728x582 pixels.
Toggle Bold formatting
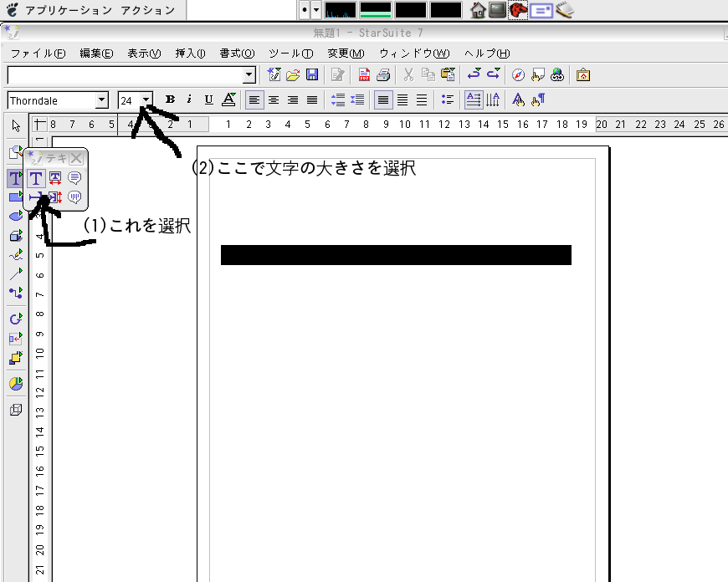coord(170,100)
